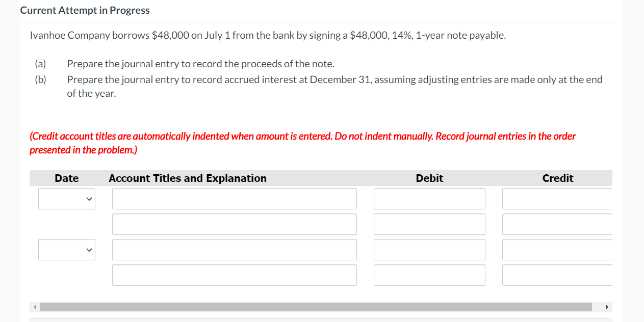Expand the date chevron for entry (a)
This screenshot has height=322, width=644.
coord(90,199)
